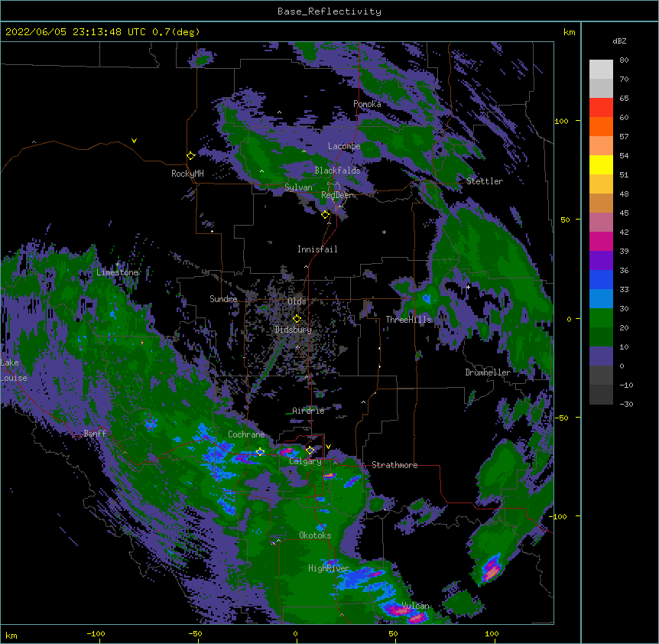
Task: Click the Vulcan label
Action: coord(416,606)
